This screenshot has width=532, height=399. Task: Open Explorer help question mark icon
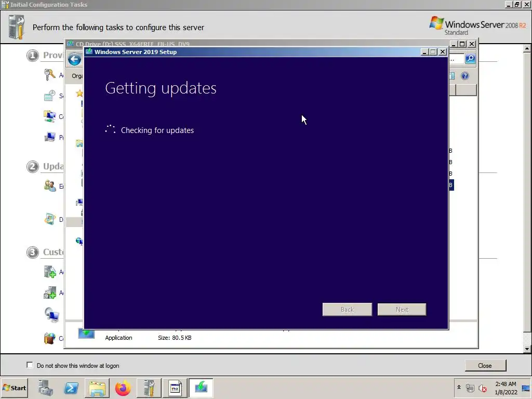(x=465, y=76)
